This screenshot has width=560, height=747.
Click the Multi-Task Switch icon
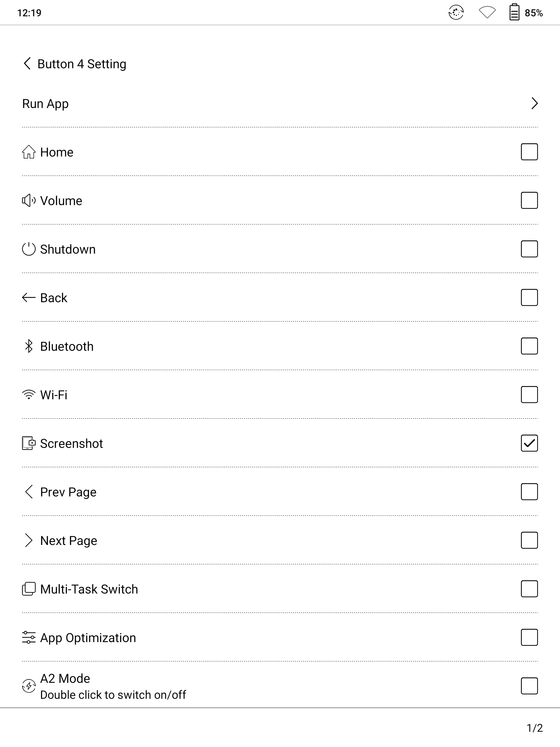[x=29, y=589]
